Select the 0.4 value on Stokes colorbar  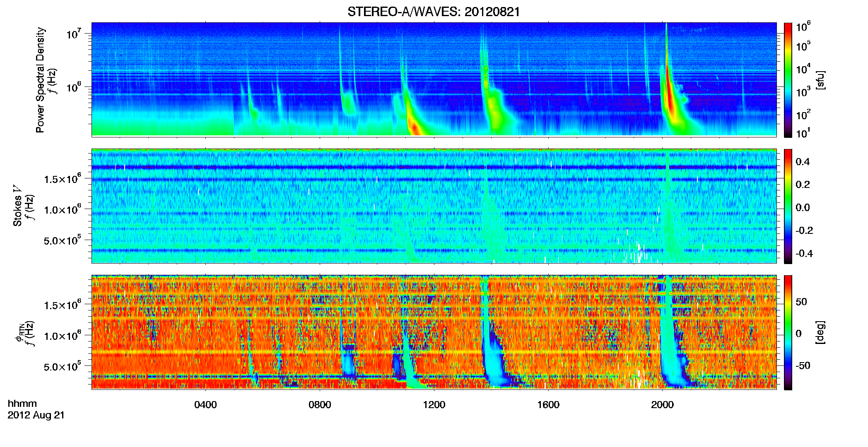pos(803,162)
